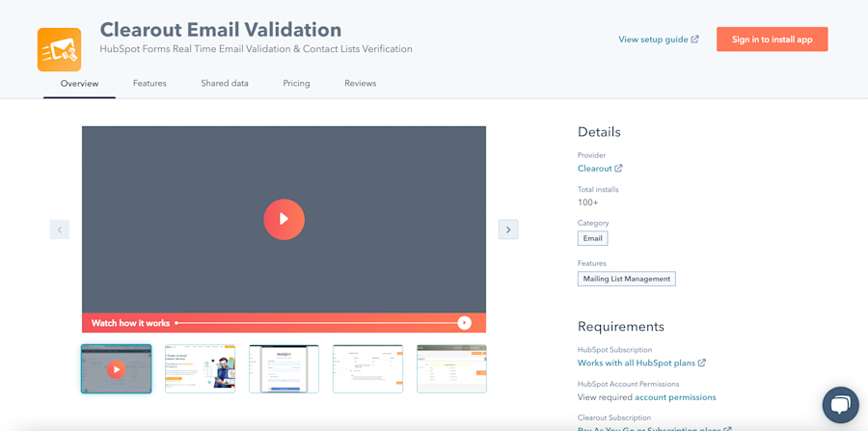Click the orange Clearout app logo
Viewport: 868px width, 431px height.
[59, 50]
